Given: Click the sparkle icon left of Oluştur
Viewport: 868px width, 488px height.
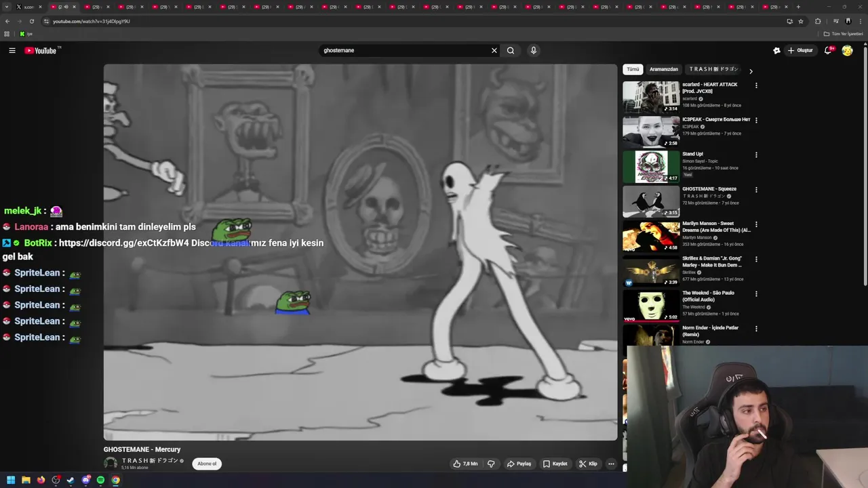Looking at the screenshot, I should coord(776,50).
